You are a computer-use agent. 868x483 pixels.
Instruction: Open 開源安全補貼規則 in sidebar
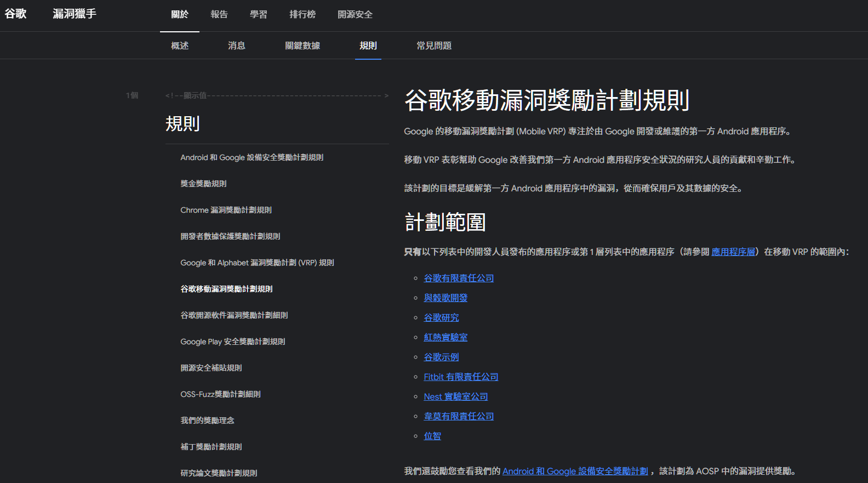[x=211, y=368]
